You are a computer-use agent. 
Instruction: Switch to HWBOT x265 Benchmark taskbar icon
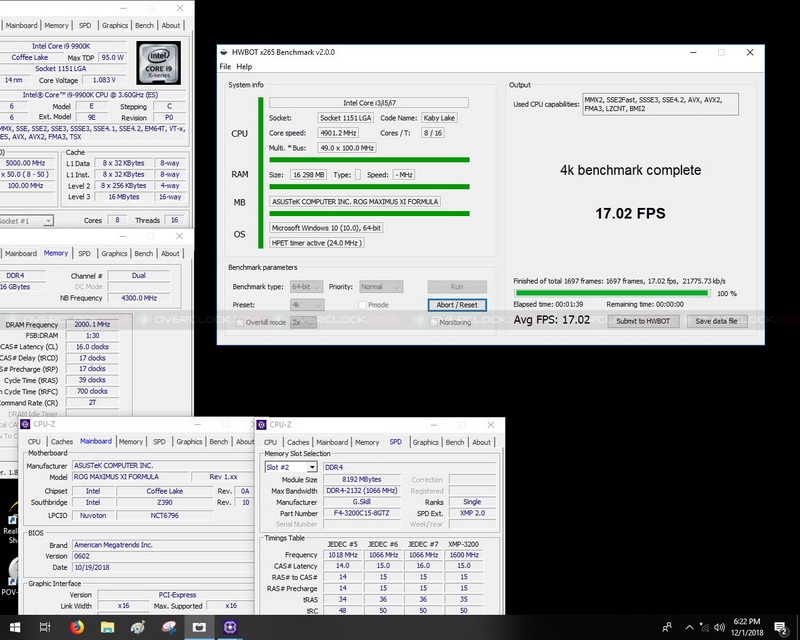(x=199, y=627)
